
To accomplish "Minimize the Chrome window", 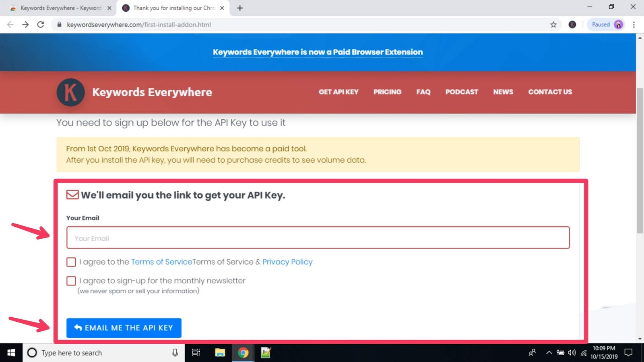I will (x=590, y=7).
